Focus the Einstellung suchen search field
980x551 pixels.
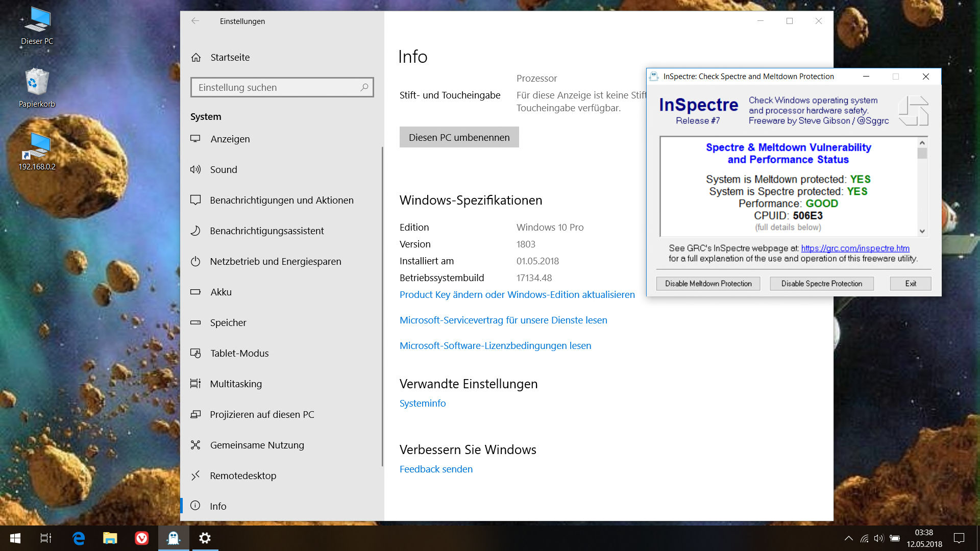coord(276,87)
